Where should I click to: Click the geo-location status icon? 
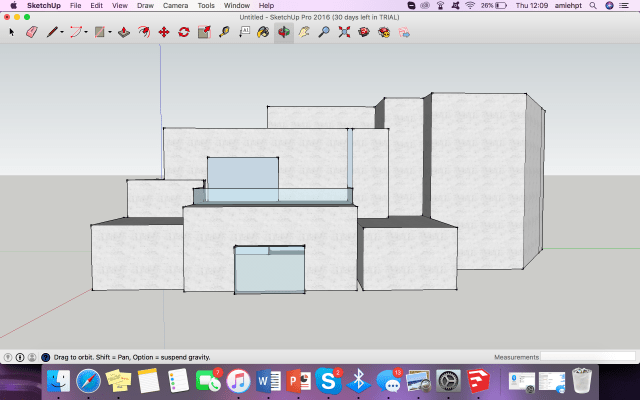7,358
